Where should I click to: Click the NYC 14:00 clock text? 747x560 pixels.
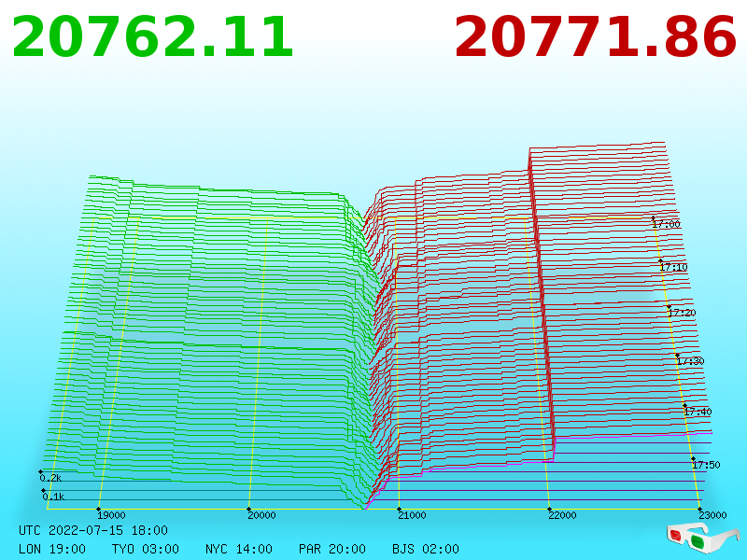click(x=239, y=549)
